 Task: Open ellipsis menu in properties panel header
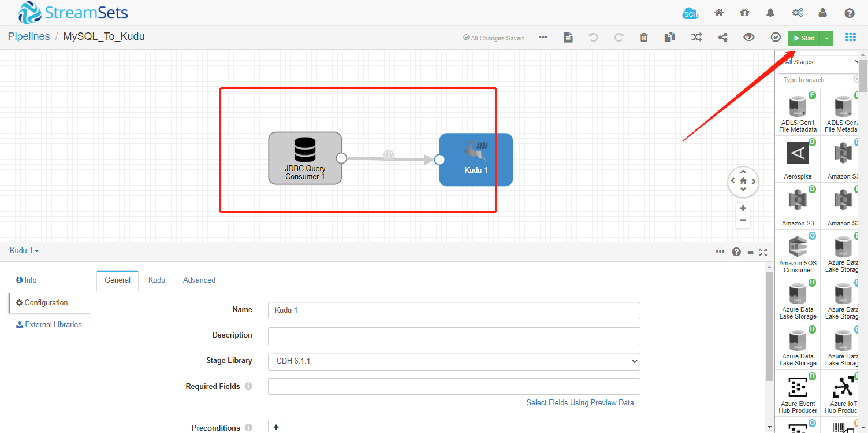(720, 251)
